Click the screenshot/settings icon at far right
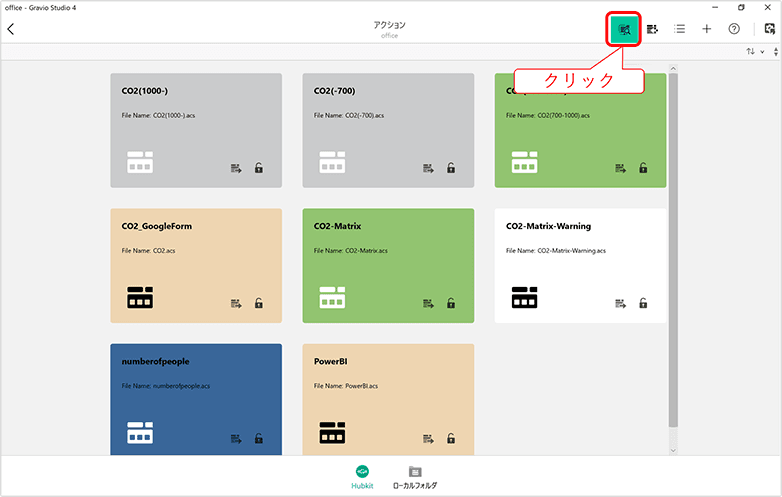The width and height of the screenshot is (782, 497). [x=770, y=29]
